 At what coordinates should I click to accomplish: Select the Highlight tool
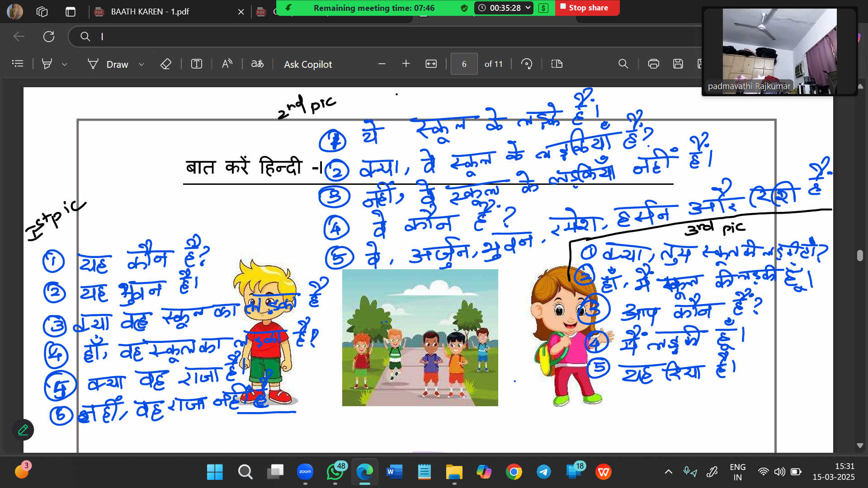click(47, 64)
